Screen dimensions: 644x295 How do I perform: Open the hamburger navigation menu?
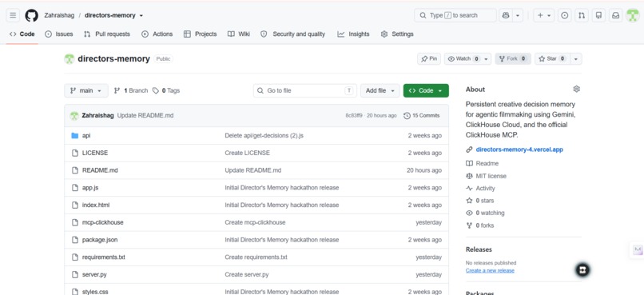click(x=13, y=15)
